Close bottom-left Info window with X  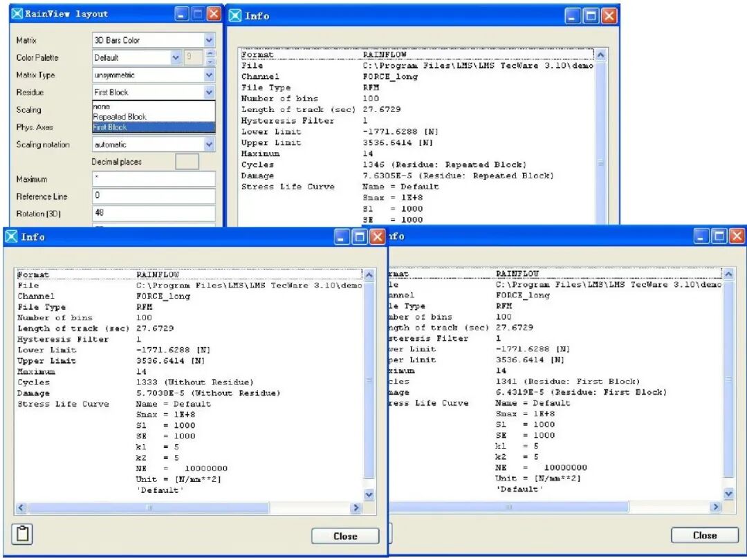(378, 236)
